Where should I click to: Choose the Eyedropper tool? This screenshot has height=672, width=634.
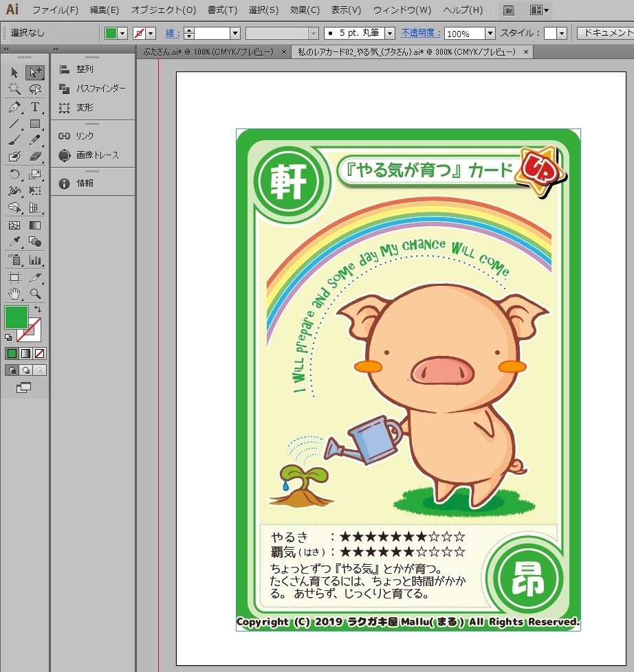click(x=14, y=242)
